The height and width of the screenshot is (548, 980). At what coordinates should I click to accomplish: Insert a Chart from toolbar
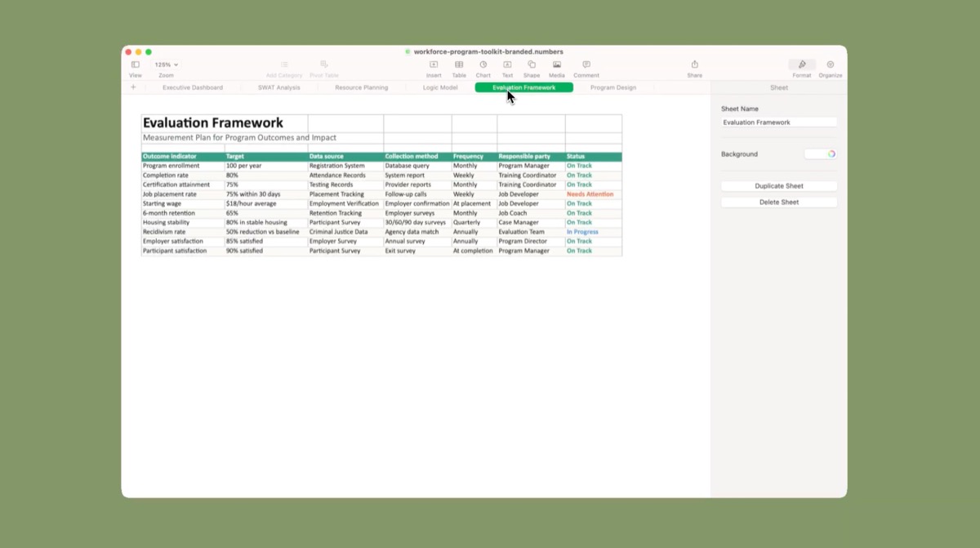pos(483,65)
